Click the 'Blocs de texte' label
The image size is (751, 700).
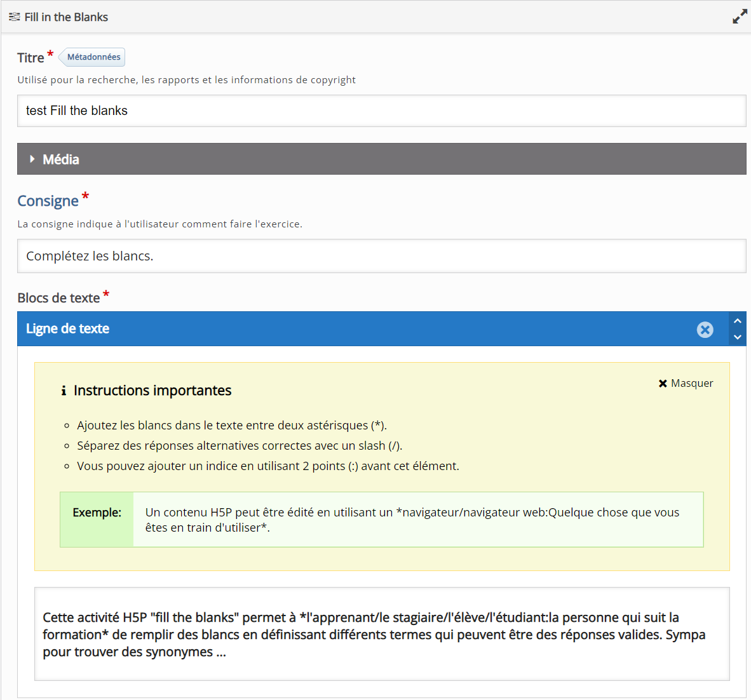(x=58, y=298)
